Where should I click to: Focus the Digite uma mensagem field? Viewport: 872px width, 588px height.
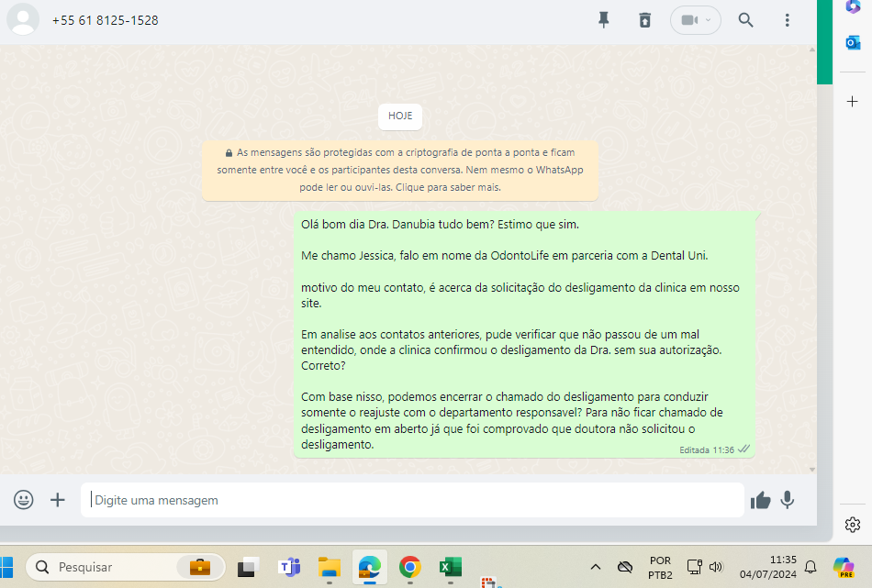[412, 500]
